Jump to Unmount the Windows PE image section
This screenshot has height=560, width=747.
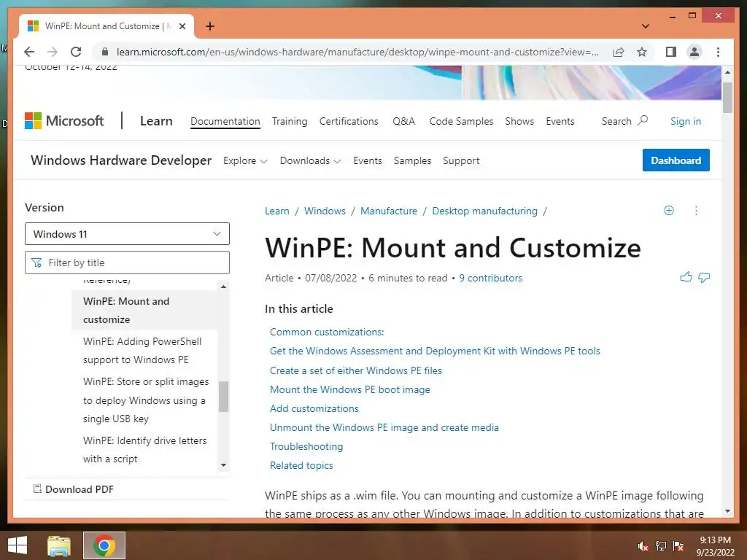pyautogui.click(x=384, y=427)
